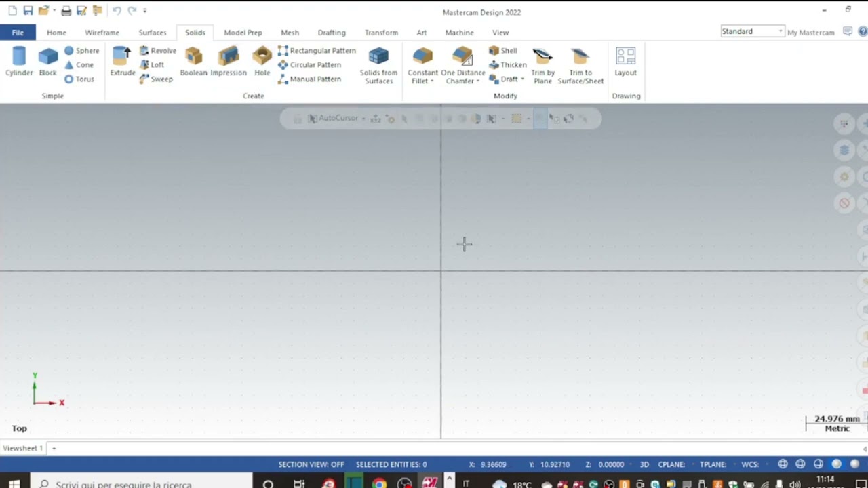Switch to the Surfaces ribbon tab
The height and width of the screenshot is (488, 868).
(152, 33)
